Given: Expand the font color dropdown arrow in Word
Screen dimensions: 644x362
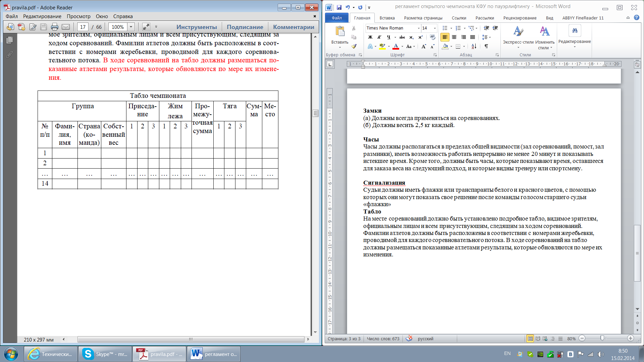Looking at the screenshot, I should tap(402, 47).
